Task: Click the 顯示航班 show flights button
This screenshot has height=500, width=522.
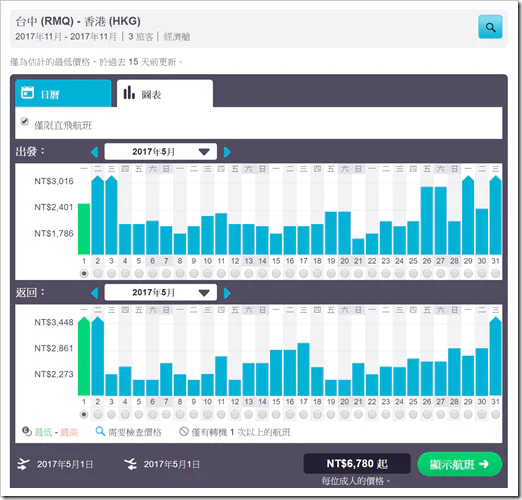Action: point(460,464)
